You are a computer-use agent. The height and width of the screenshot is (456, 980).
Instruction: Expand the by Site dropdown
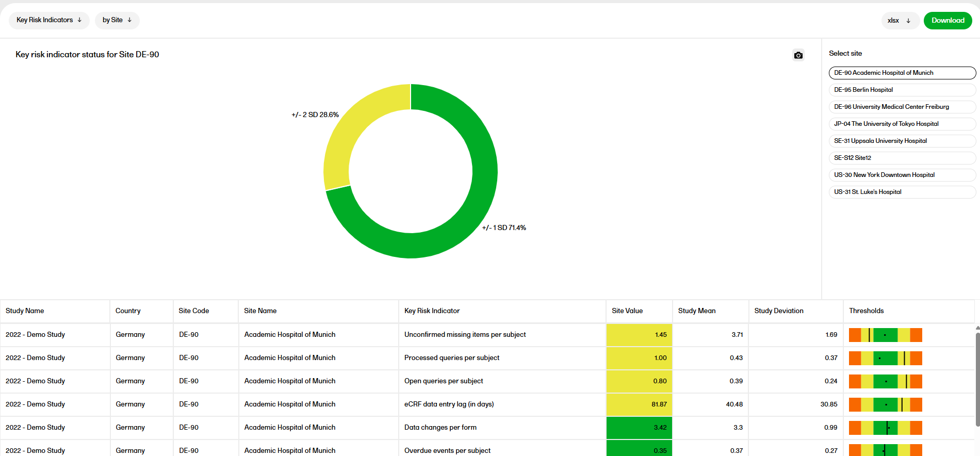(117, 20)
